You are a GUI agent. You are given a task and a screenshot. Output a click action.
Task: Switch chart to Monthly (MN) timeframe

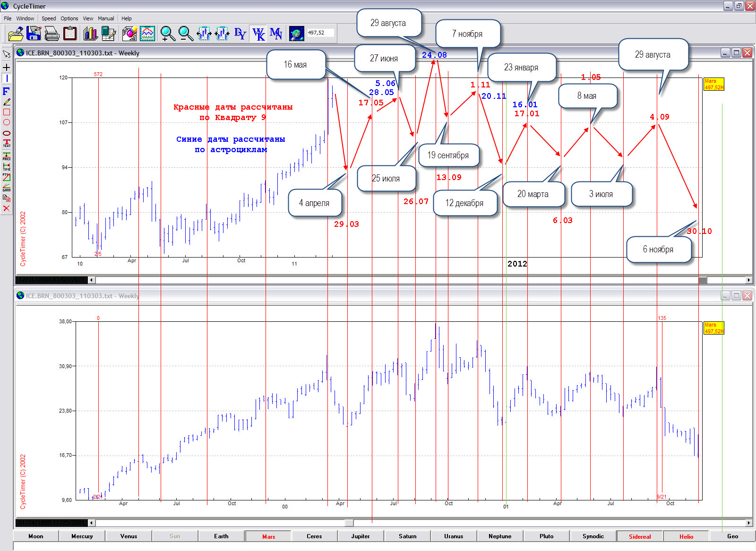[x=276, y=34]
